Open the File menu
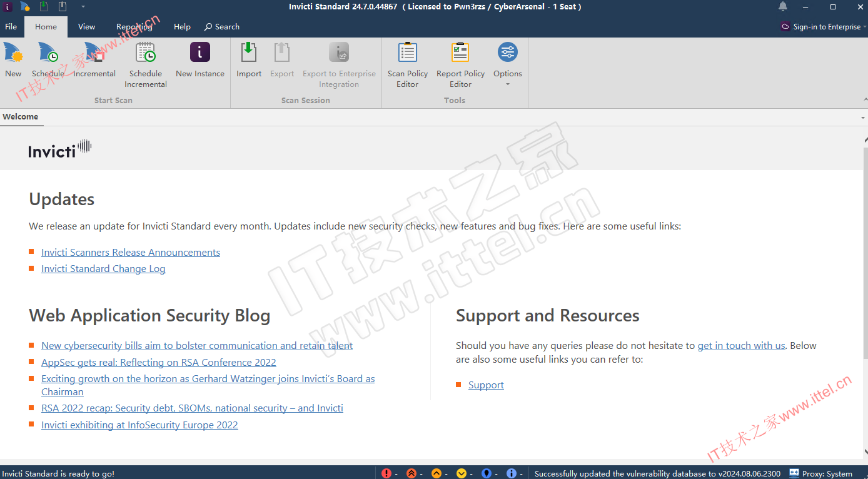868x479 pixels. [x=11, y=27]
